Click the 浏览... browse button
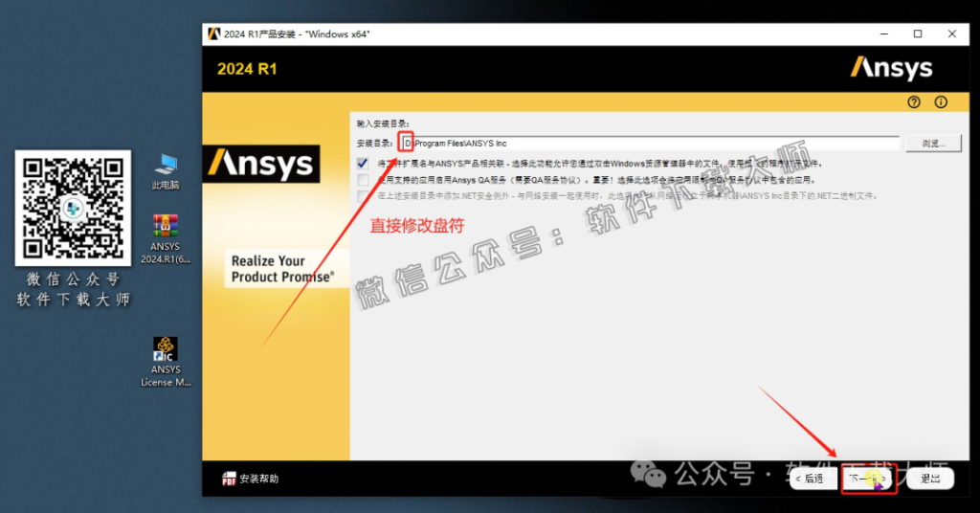 [x=933, y=144]
